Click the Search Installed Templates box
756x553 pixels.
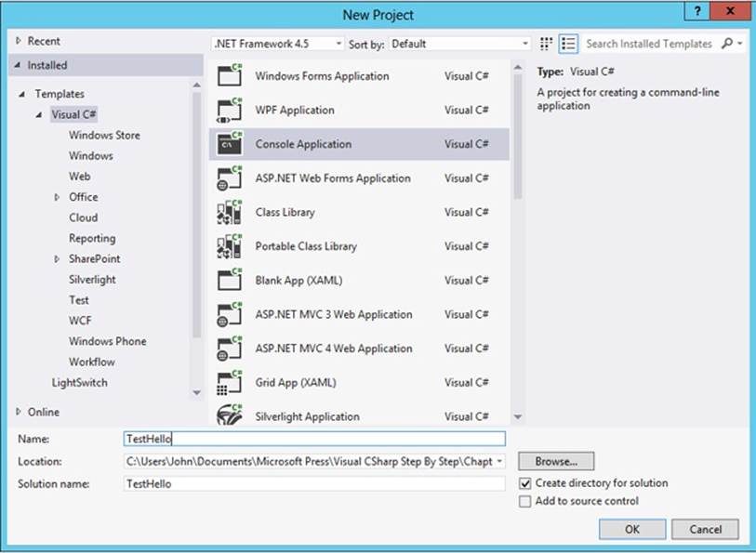pos(649,44)
